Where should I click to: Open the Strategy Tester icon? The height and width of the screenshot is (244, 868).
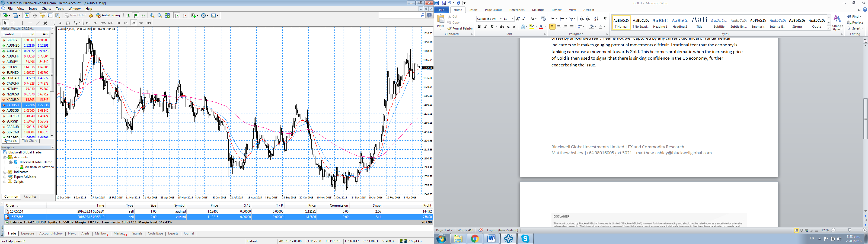pos(58,15)
